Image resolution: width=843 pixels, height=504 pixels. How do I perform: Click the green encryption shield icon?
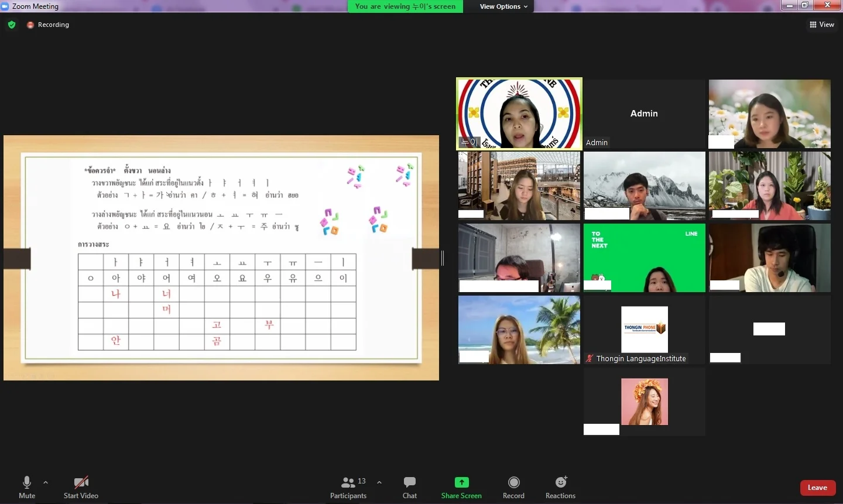(12, 25)
